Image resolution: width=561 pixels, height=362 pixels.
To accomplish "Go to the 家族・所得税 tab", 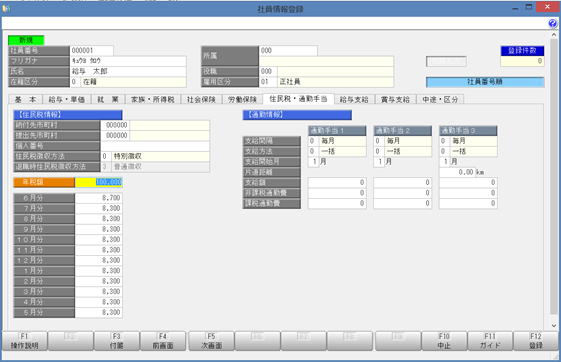I will tap(152, 99).
